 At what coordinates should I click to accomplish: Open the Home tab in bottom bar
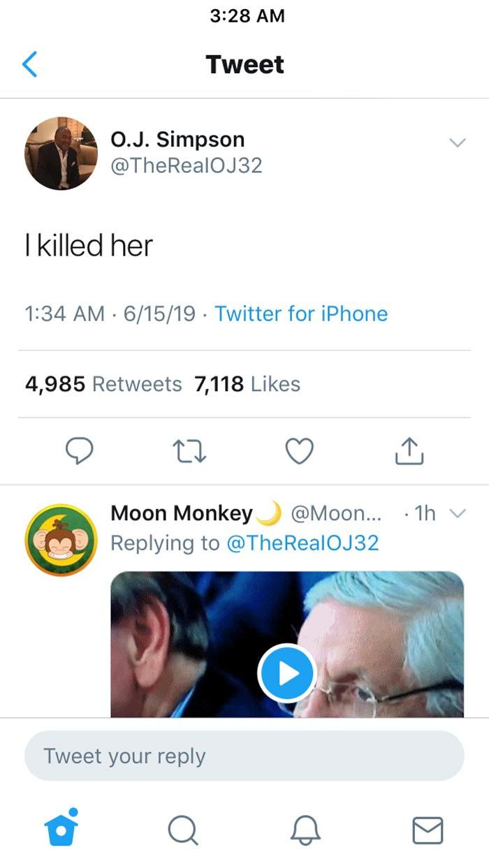61,830
